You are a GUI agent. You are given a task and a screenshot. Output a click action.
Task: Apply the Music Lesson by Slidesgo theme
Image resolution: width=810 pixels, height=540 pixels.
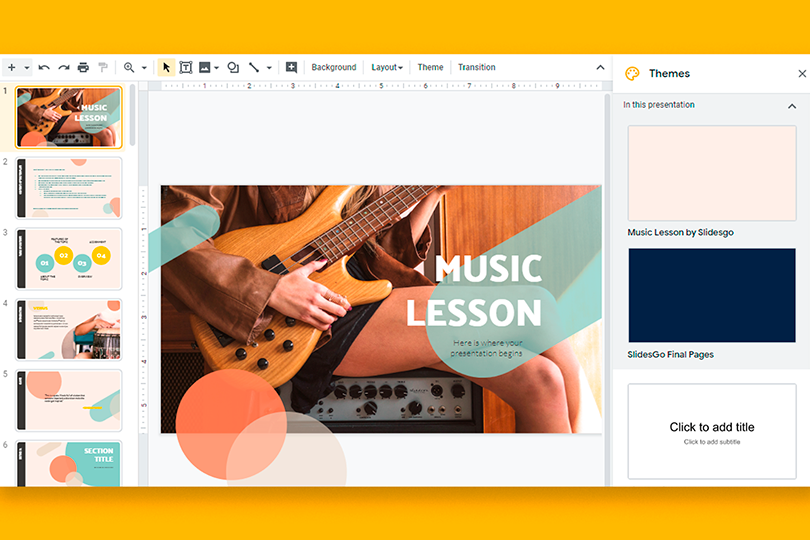[x=712, y=173]
